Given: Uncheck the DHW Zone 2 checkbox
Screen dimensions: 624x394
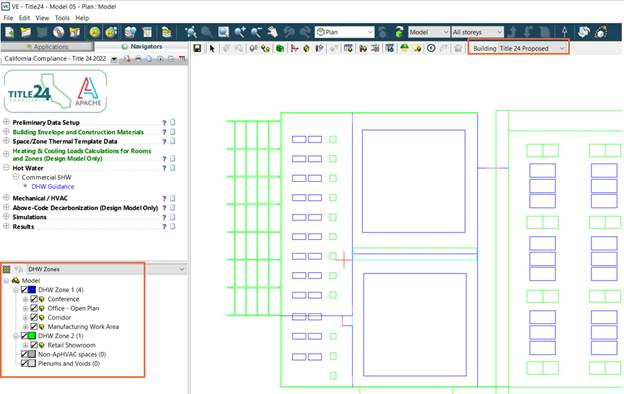Looking at the screenshot, I should (24, 336).
